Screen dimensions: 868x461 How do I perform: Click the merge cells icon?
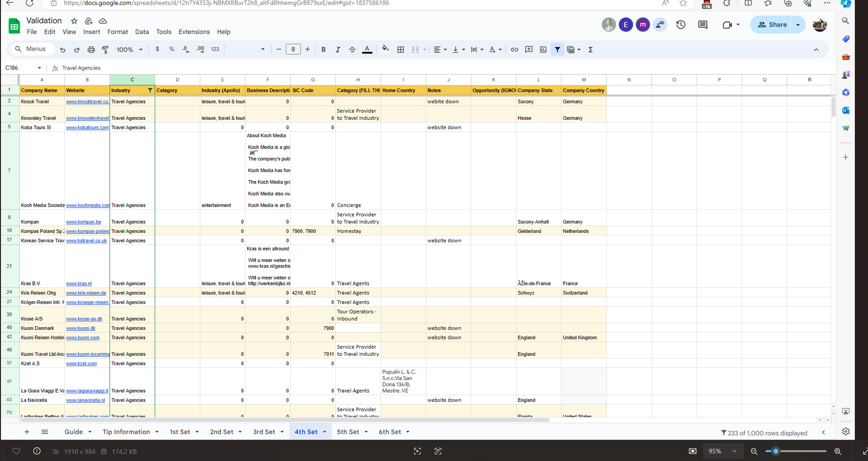click(x=415, y=49)
